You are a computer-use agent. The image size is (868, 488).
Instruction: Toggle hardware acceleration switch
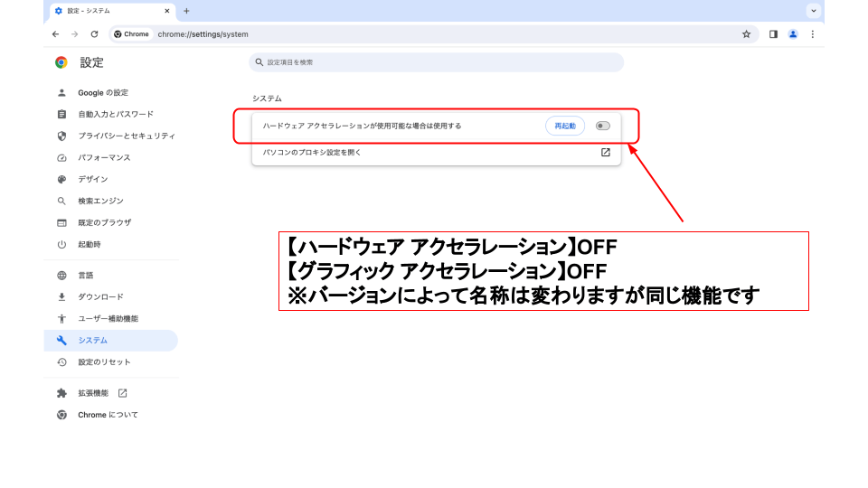tap(603, 127)
